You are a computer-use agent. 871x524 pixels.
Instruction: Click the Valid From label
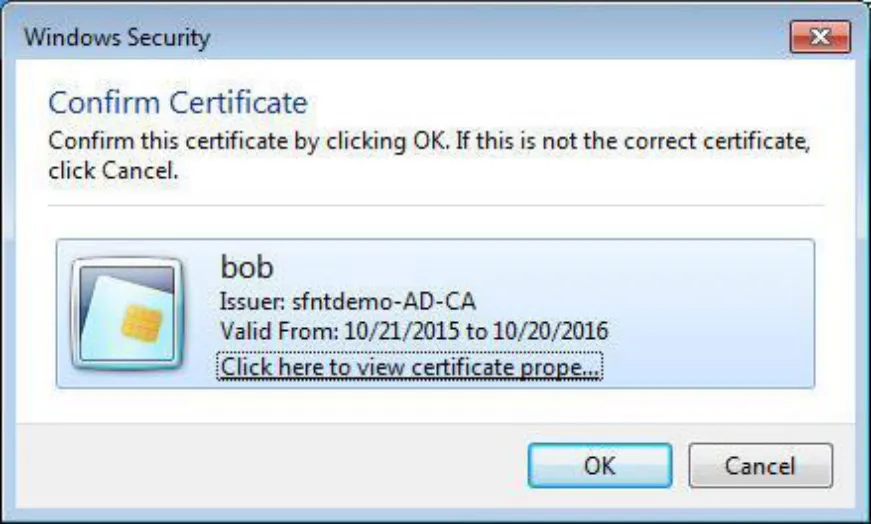(x=279, y=331)
